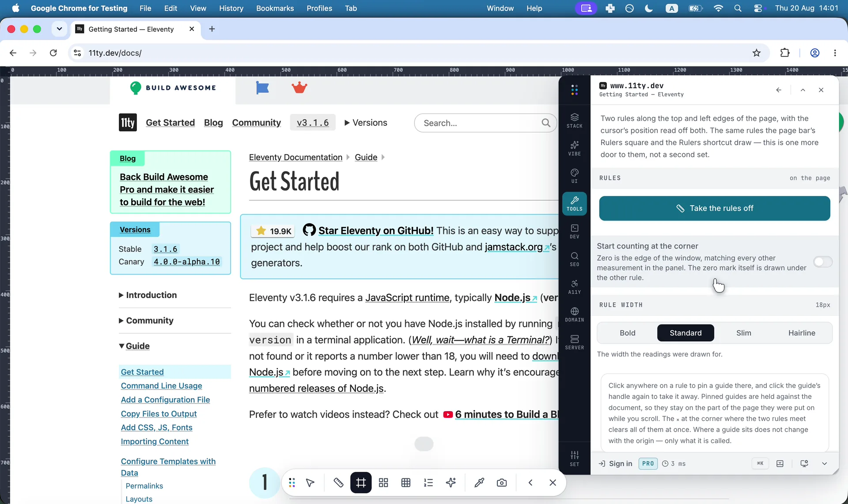848x504 pixels.
Task: Click the Take the rules off button
Action: pyautogui.click(x=715, y=208)
